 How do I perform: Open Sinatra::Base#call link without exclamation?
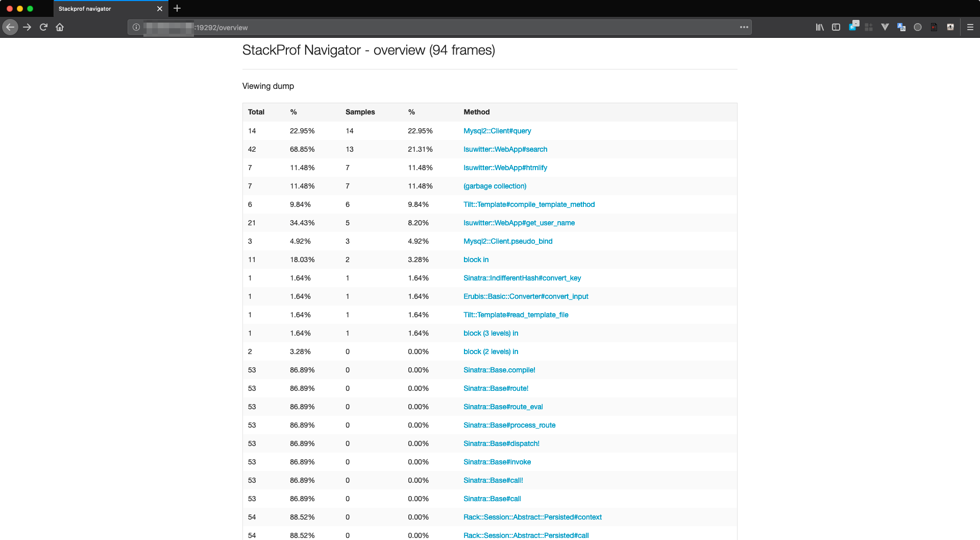click(492, 499)
